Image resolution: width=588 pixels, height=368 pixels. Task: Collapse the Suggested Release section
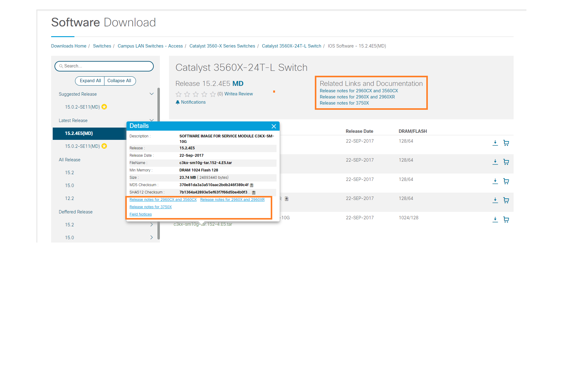coord(152,94)
